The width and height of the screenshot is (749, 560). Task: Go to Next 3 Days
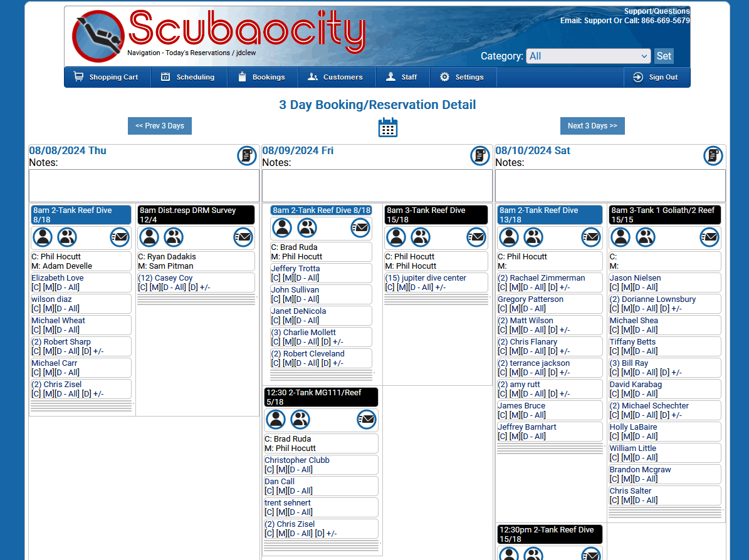592,126
